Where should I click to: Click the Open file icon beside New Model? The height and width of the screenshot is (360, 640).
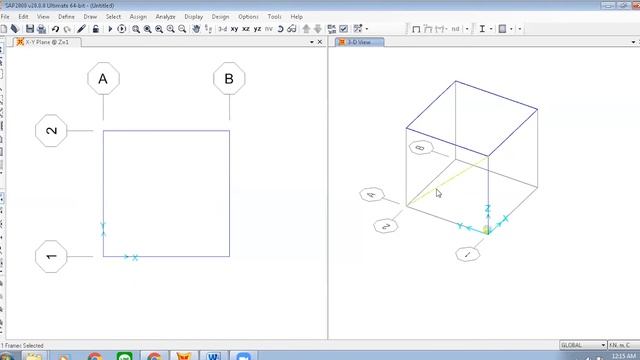point(15,29)
